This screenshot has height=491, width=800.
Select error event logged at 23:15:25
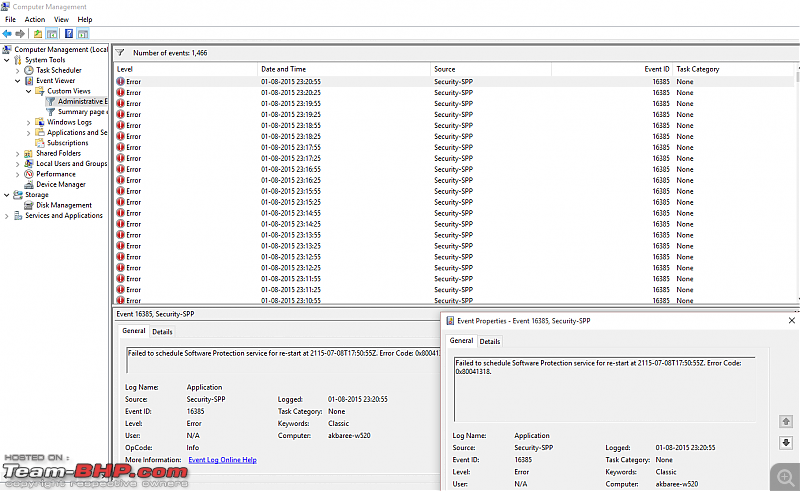pos(454,202)
